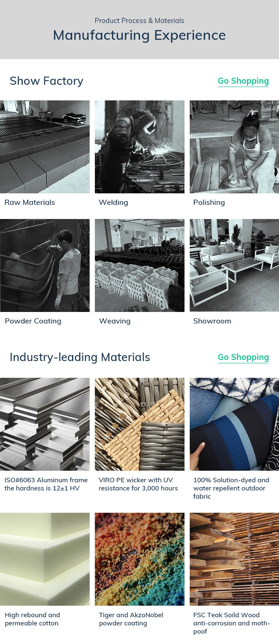Image resolution: width=279 pixels, height=644 pixels.
Task: Click the ISO#6063 Aluminum frame caption
Action: point(46,484)
